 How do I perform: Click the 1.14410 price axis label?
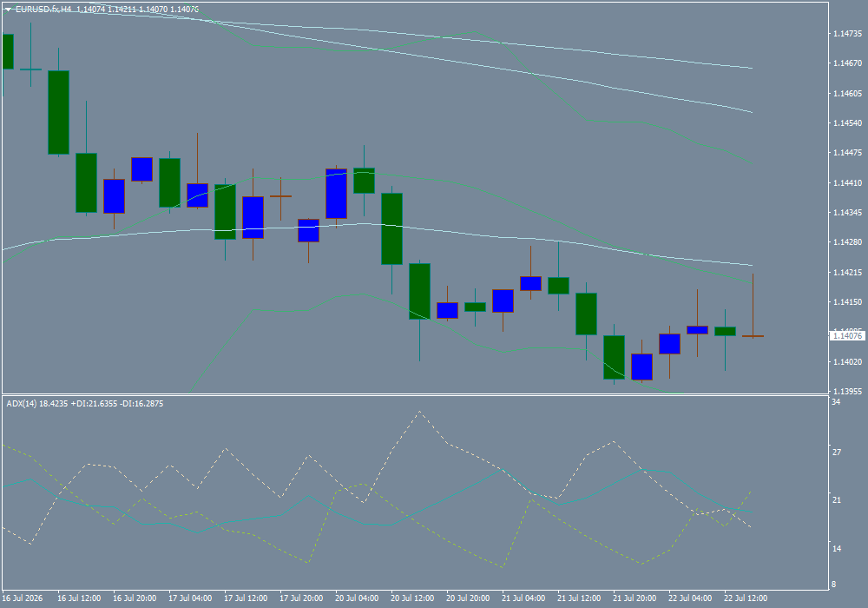[847, 182]
